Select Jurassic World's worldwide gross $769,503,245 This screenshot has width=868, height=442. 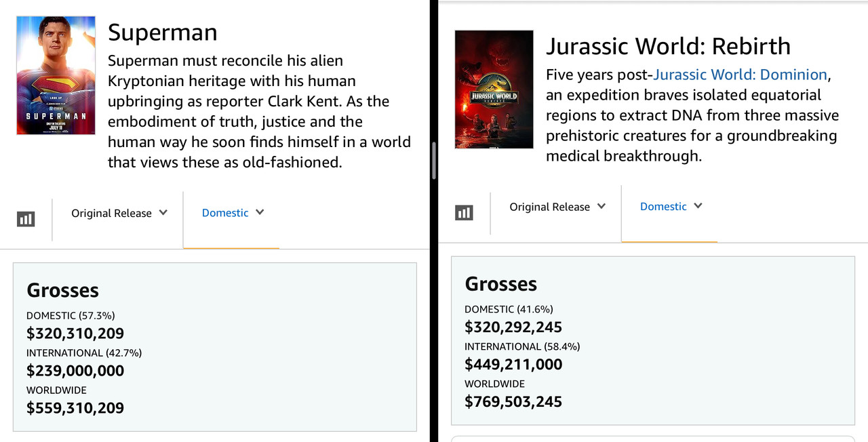click(513, 402)
